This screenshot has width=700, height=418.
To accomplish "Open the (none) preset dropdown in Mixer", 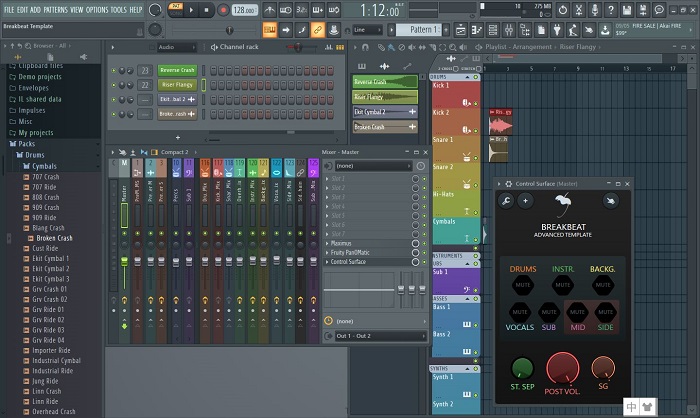I will point(373,166).
